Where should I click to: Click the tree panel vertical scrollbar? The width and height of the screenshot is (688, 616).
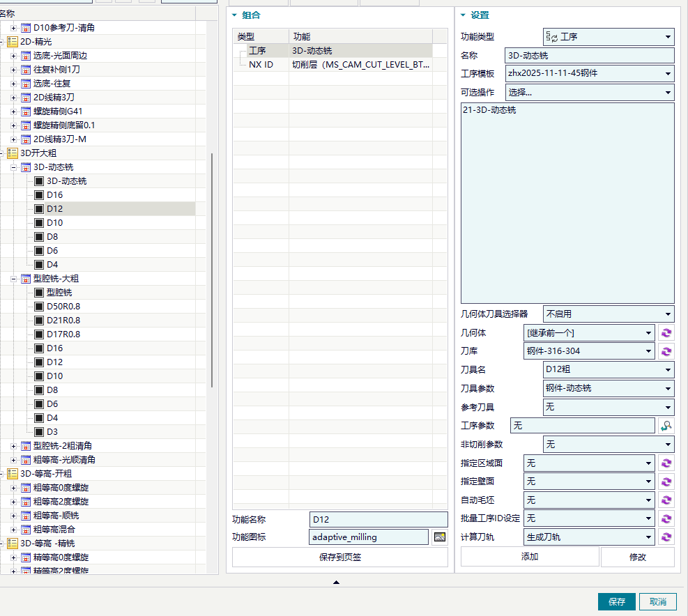[212, 270]
